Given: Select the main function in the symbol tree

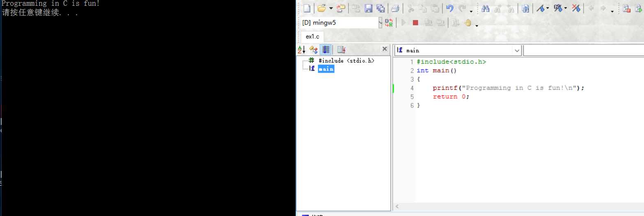Looking at the screenshot, I should click(x=326, y=69).
